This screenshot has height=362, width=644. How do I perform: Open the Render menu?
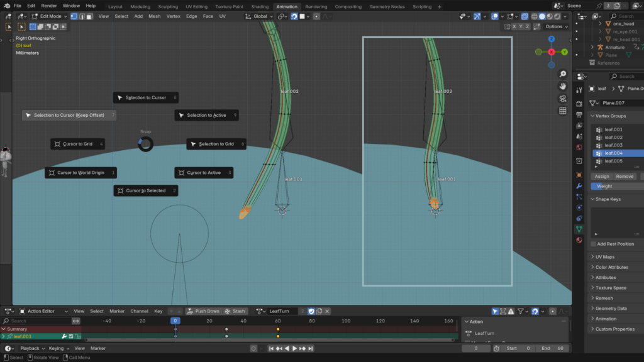pyautogui.click(x=49, y=6)
